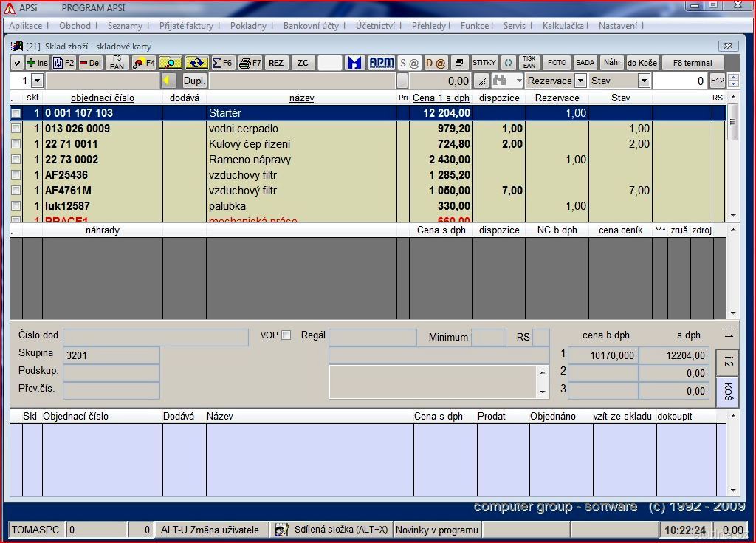Click the Sum F6 toolbar icon

[222, 64]
